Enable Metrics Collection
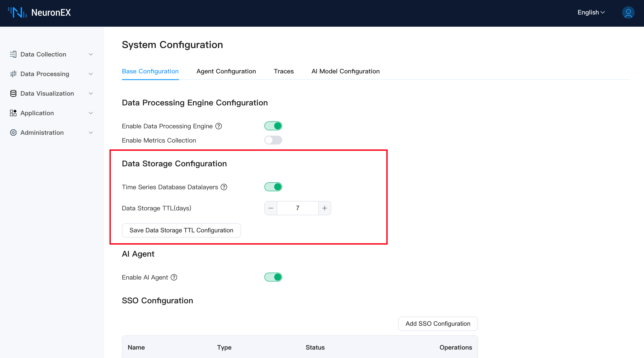The width and height of the screenshot is (644, 358). (273, 140)
